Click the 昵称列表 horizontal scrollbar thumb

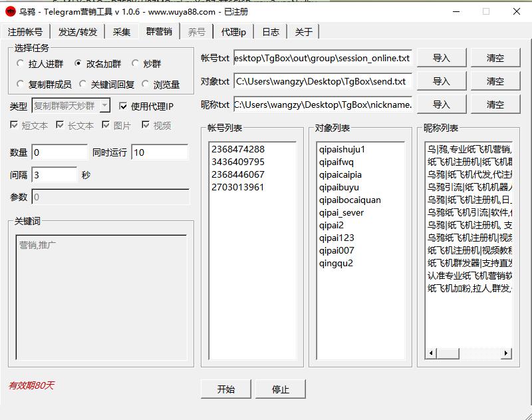pyautogui.click(x=448, y=353)
